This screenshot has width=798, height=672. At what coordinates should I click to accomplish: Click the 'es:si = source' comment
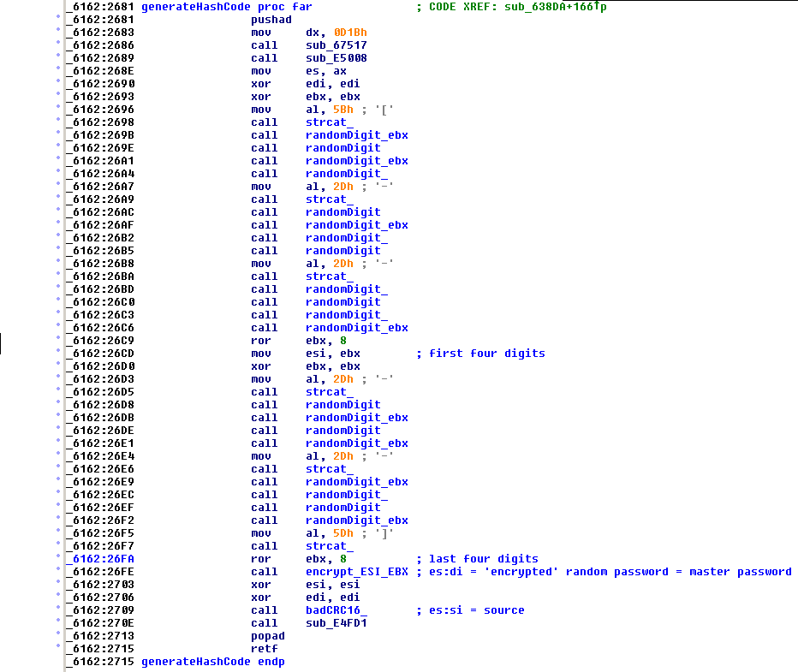click(476, 610)
